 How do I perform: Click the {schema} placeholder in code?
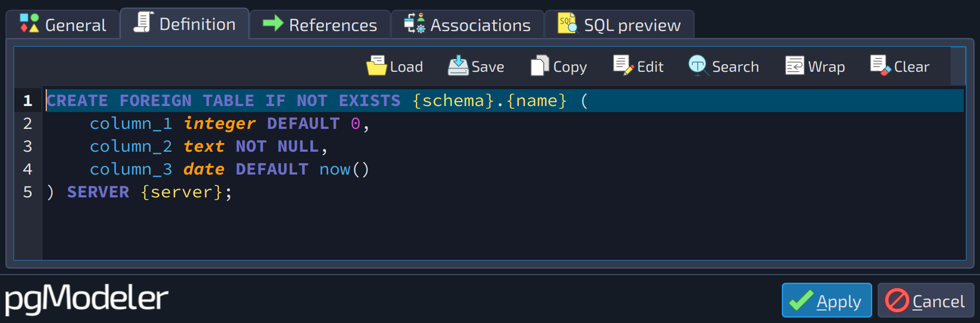click(x=453, y=101)
